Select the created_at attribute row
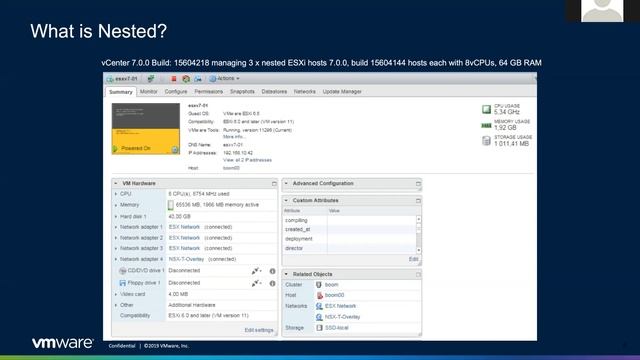Image resolution: width=640 pixels, height=360 pixels. click(349, 229)
